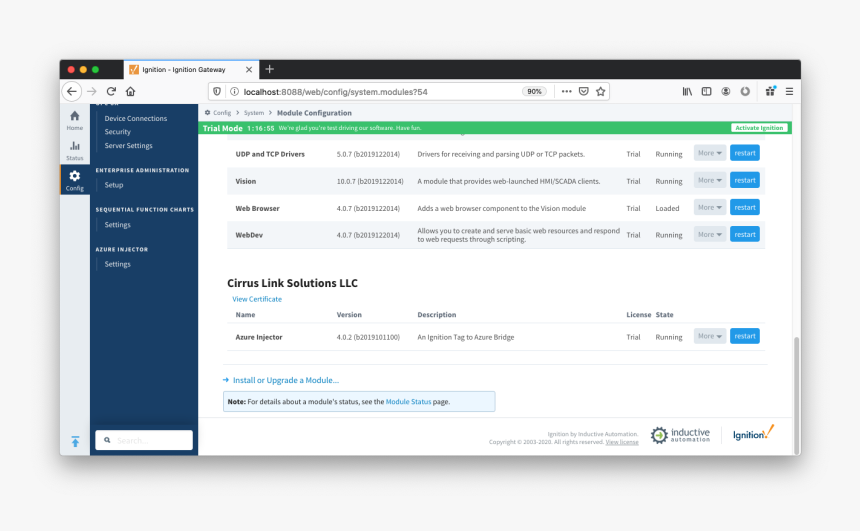Restart the Web Browser module

745,207
